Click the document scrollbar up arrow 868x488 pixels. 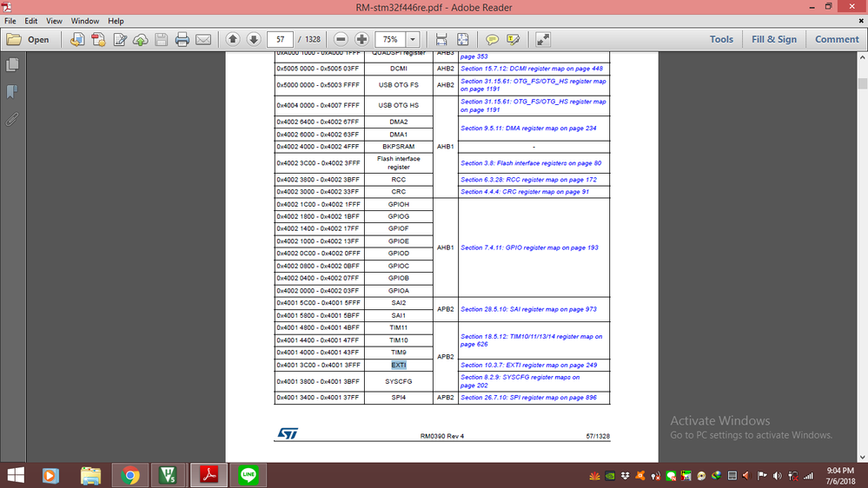[863, 57]
